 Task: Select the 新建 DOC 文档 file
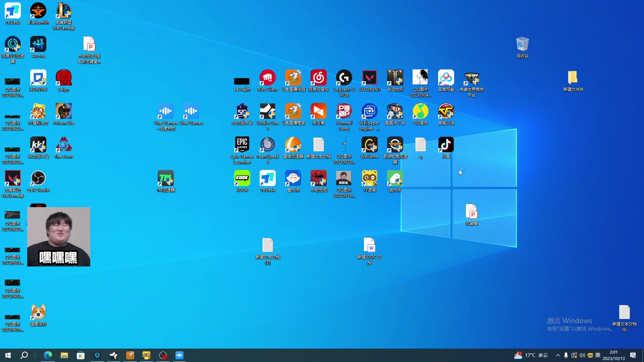370,251
